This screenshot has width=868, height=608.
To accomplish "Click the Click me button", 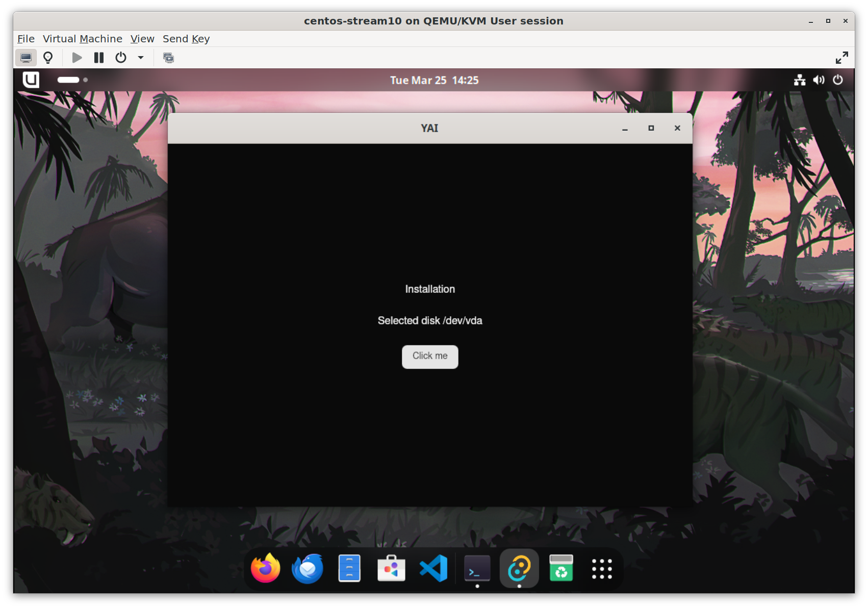I will [430, 357].
